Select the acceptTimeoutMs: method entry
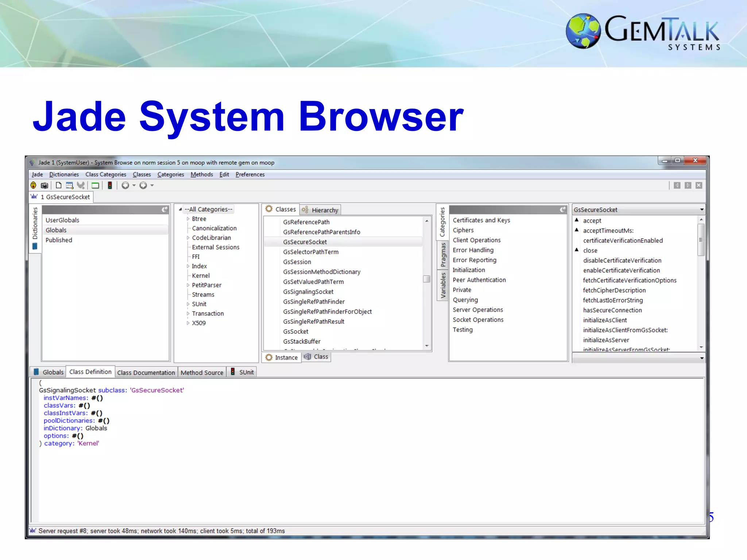The width and height of the screenshot is (747, 560). [x=608, y=230]
